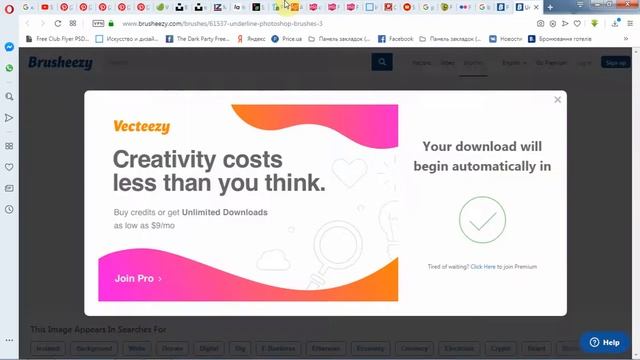Open the Facebook bookmark
Screen dimensions: 640x360
click(x=396, y=39)
